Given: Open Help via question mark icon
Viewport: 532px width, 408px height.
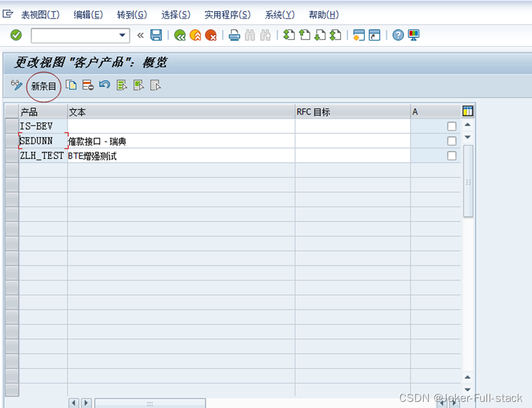Looking at the screenshot, I should [x=398, y=35].
